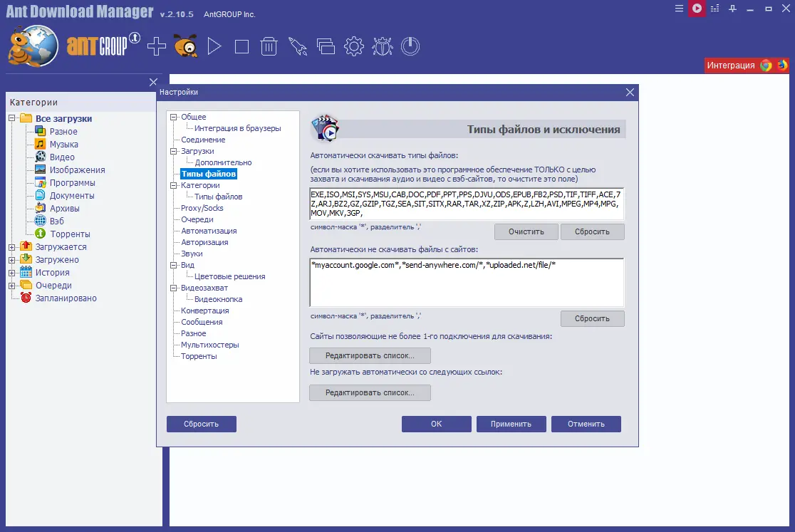This screenshot has height=532, width=795.
Task: Click the bug report icon
Action: click(x=383, y=46)
